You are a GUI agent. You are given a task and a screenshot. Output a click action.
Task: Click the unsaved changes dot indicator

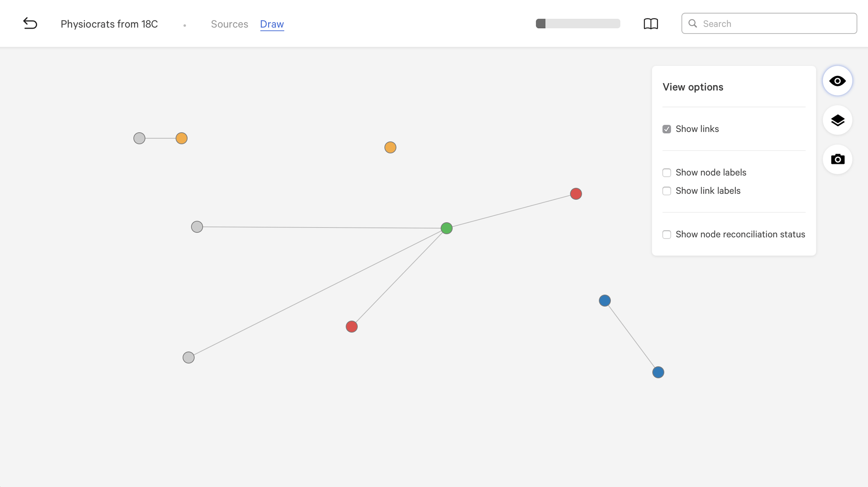184,24
